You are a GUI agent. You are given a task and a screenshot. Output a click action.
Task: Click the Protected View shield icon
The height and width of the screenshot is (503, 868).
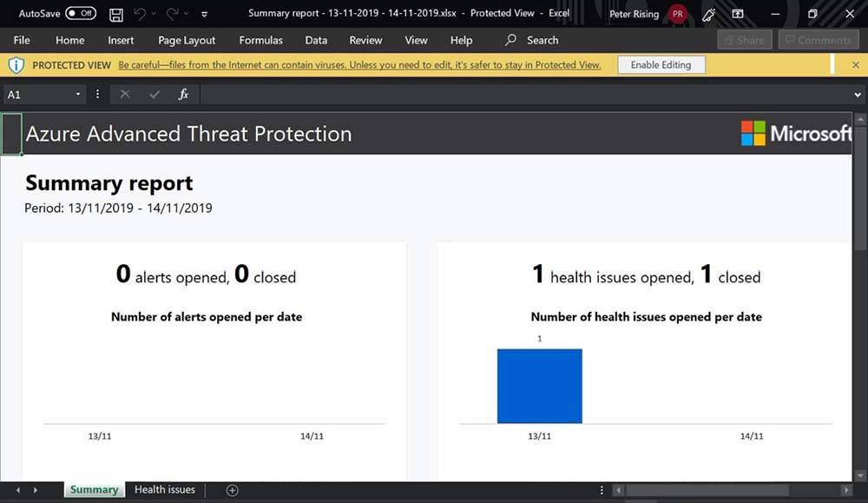(x=16, y=65)
